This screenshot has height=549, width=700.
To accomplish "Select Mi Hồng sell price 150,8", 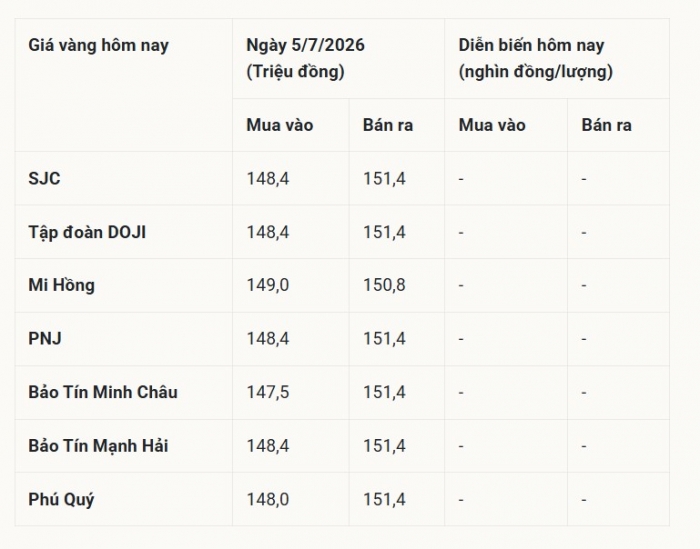I will (x=384, y=285).
